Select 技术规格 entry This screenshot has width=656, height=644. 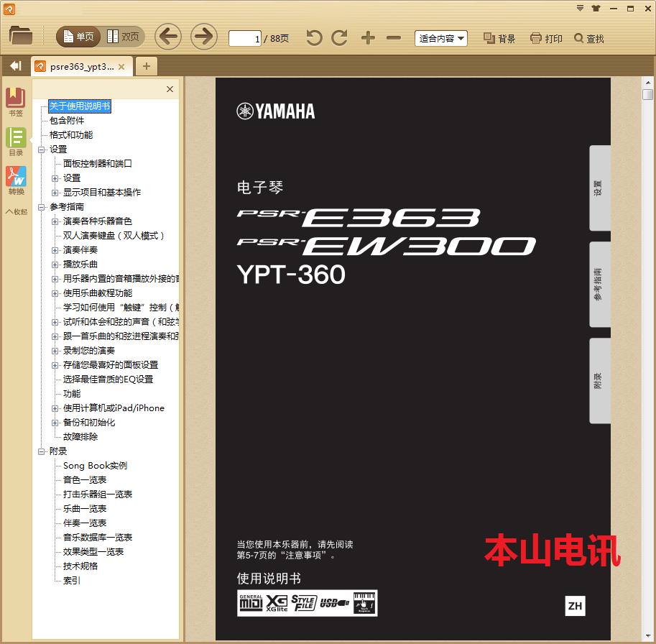pos(80,566)
